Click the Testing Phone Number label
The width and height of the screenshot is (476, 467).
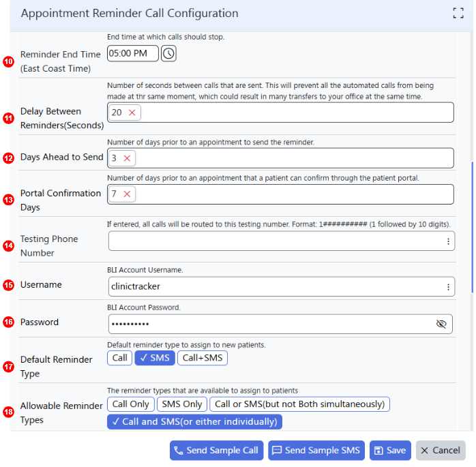[x=49, y=246]
